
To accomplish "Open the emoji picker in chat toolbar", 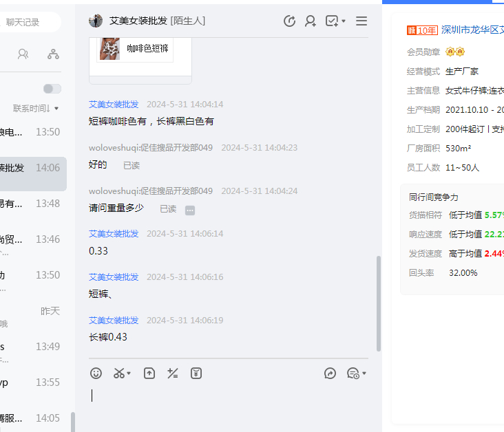I will [x=96, y=373].
